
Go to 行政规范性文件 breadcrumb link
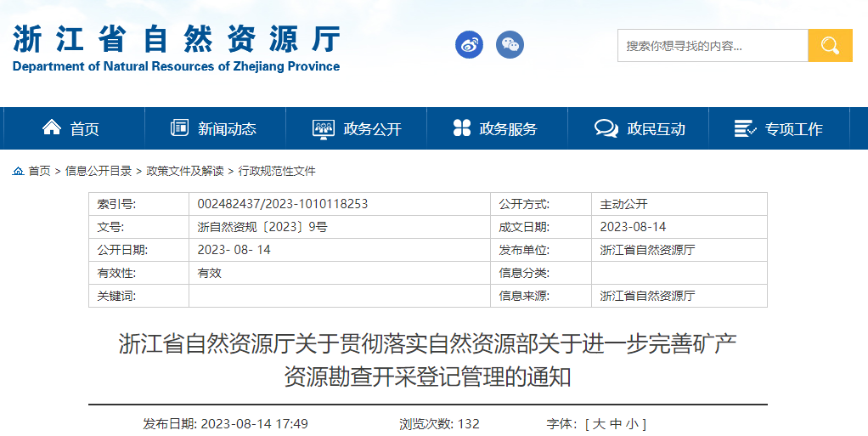click(277, 171)
